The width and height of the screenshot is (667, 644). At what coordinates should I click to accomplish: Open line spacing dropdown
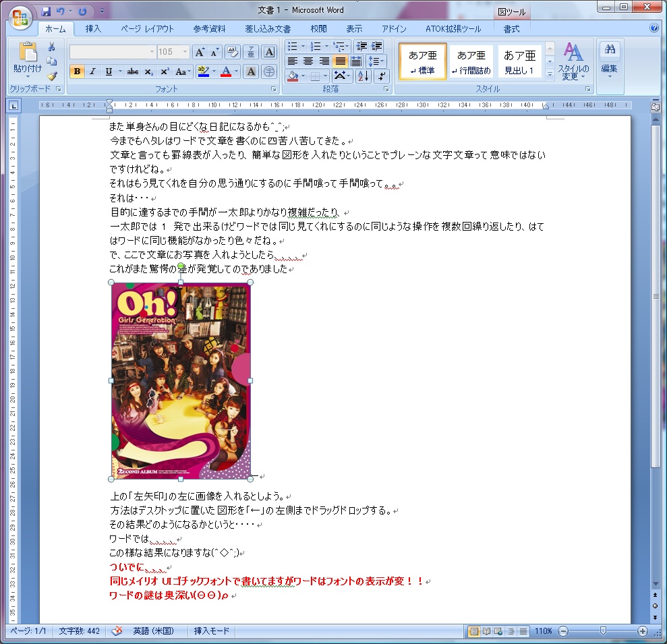pyautogui.click(x=376, y=61)
